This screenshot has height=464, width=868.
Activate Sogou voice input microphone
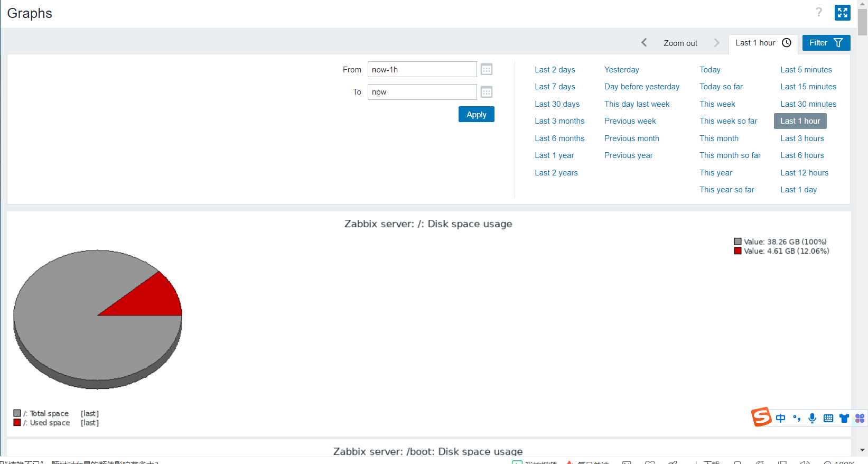(x=813, y=419)
